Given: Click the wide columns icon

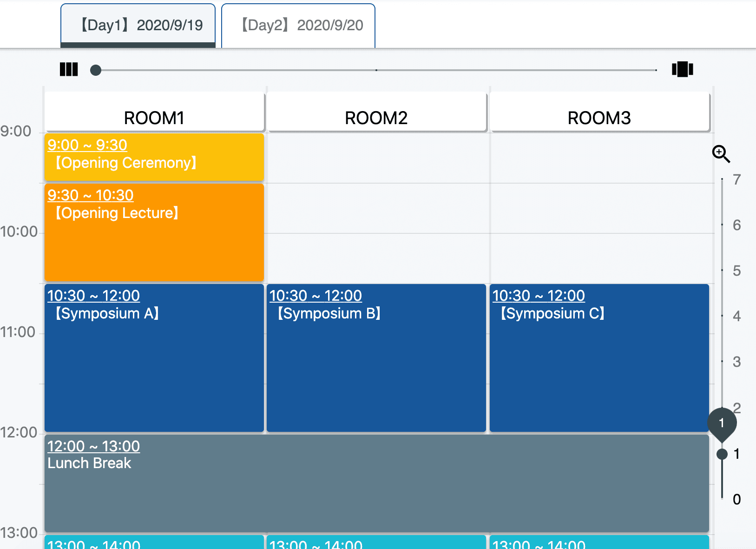Looking at the screenshot, I should click(x=682, y=70).
